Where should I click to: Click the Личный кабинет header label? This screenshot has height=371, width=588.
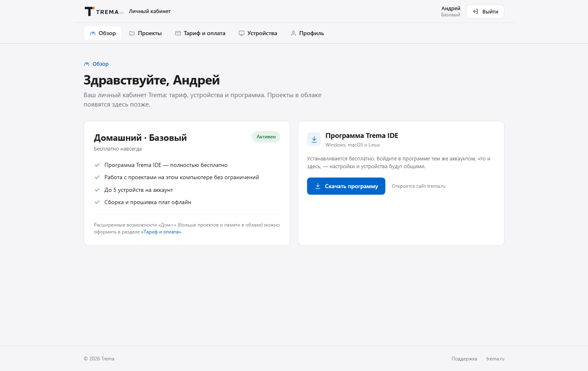tap(150, 11)
